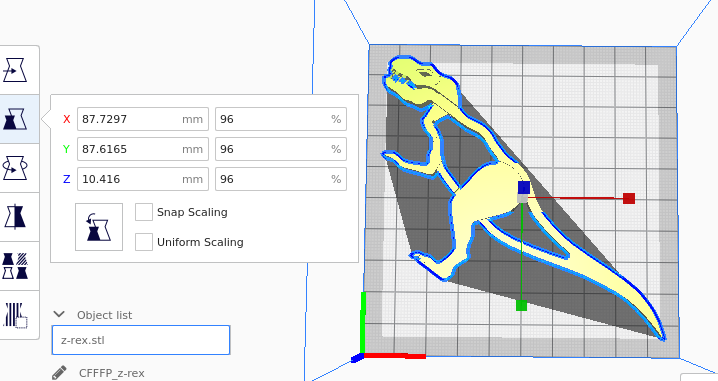This screenshot has height=381, width=718.
Task: Click the red X-axis scale handle
Action: coord(629,198)
